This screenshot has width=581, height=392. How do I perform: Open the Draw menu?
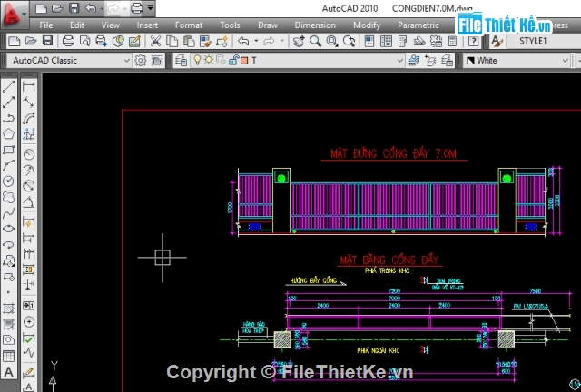[x=268, y=24]
